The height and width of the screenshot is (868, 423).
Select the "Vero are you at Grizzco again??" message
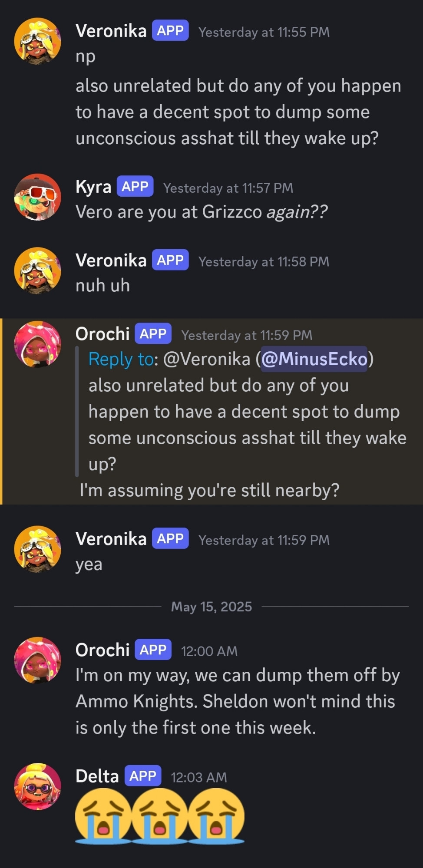coord(202,212)
